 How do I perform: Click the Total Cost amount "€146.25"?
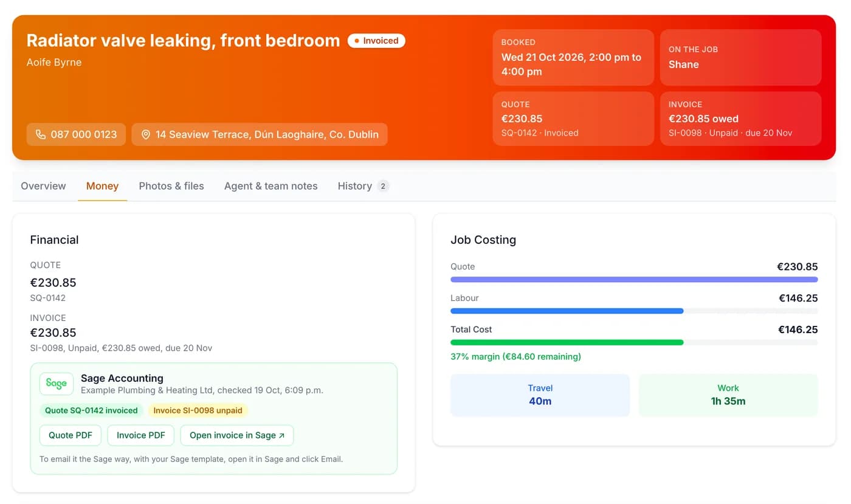(798, 330)
